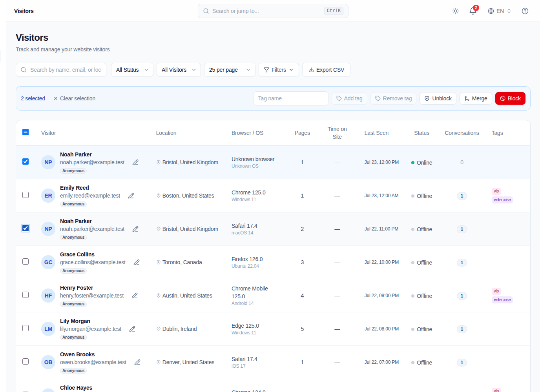Click the Last Seen column header
This screenshot has width=540, height=392.
376,133
